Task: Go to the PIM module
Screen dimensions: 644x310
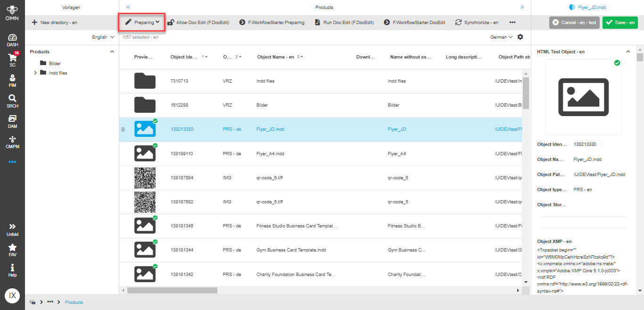Action: [x=12, y=80]
